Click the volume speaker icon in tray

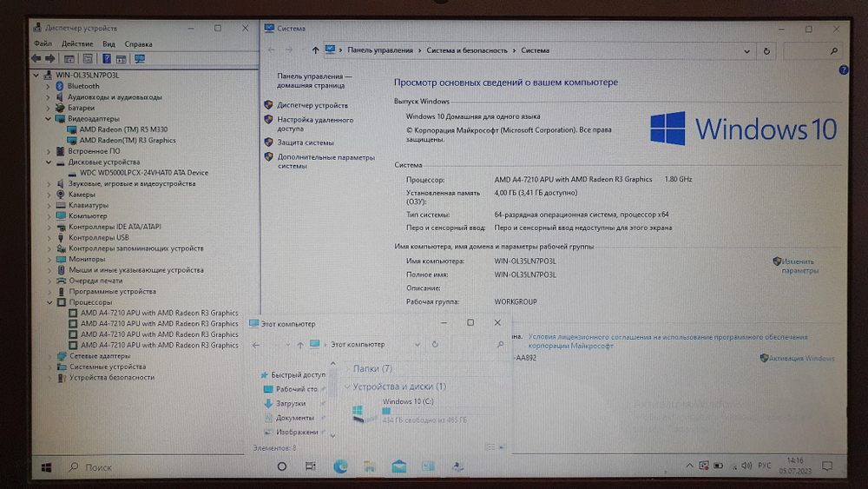tap(746, 466)
